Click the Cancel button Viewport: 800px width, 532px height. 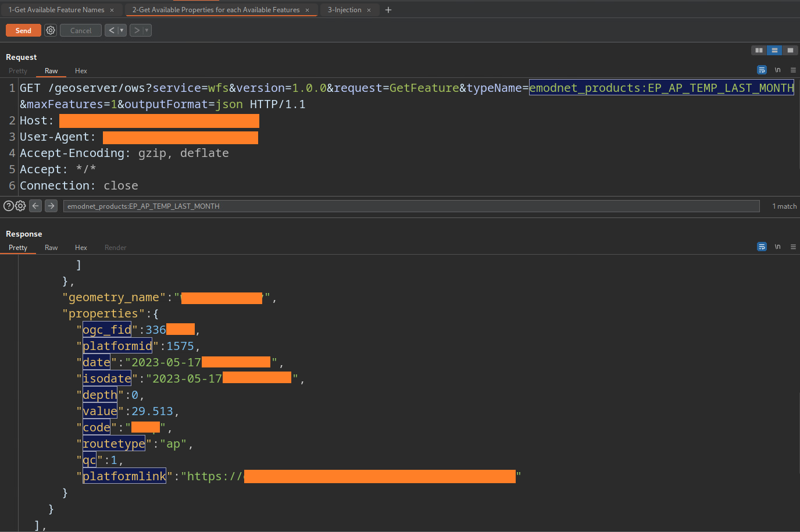81,30
